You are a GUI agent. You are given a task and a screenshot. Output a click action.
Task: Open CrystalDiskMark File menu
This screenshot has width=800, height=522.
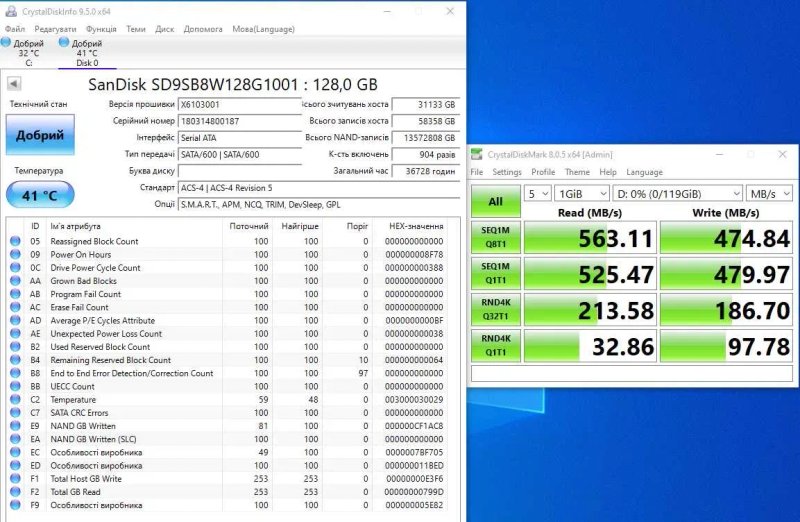click(477, 172)
